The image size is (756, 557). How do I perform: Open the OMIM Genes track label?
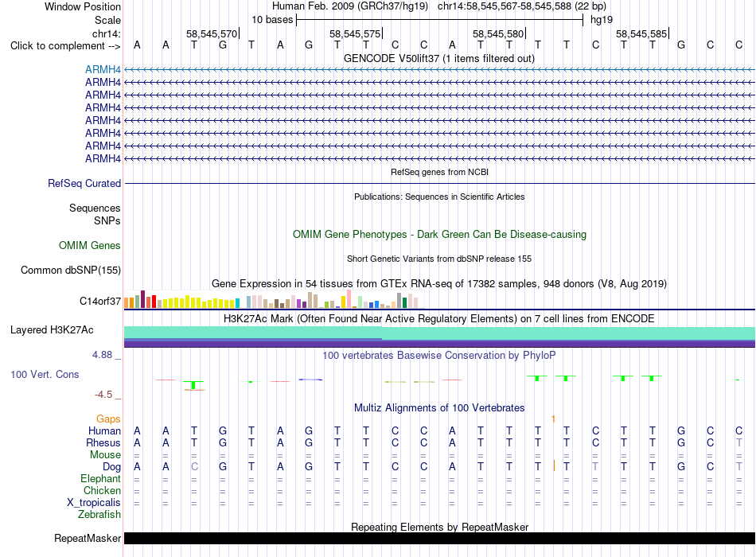point(90,245)
